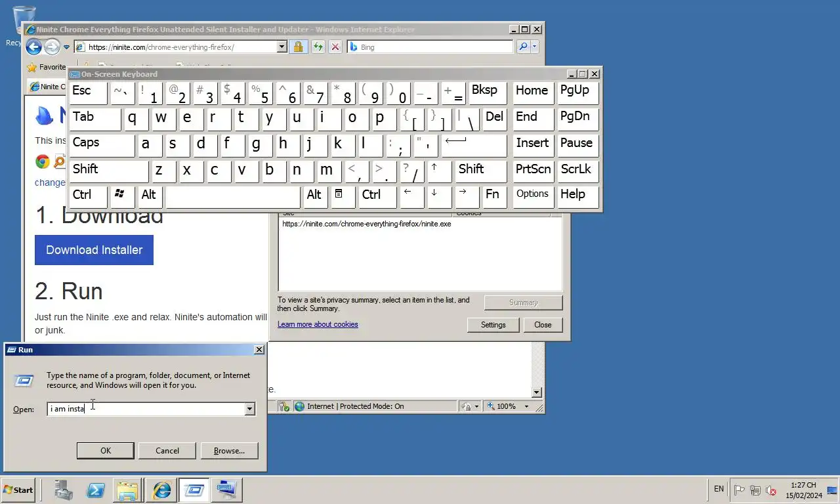
Task: Click the On-Screen Keyboard taskbar button
Action: (x=227, y=490)
